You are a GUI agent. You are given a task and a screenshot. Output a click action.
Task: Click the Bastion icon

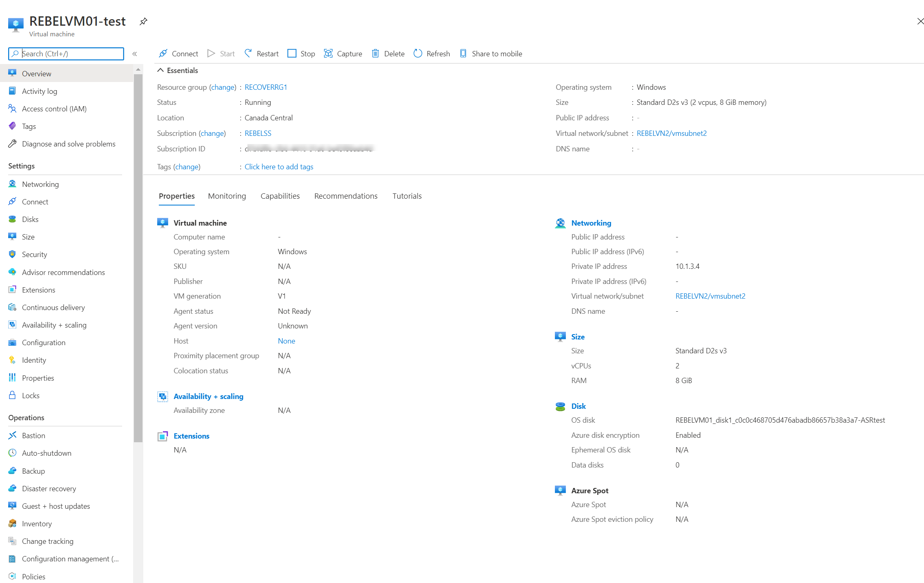[12, 435]
